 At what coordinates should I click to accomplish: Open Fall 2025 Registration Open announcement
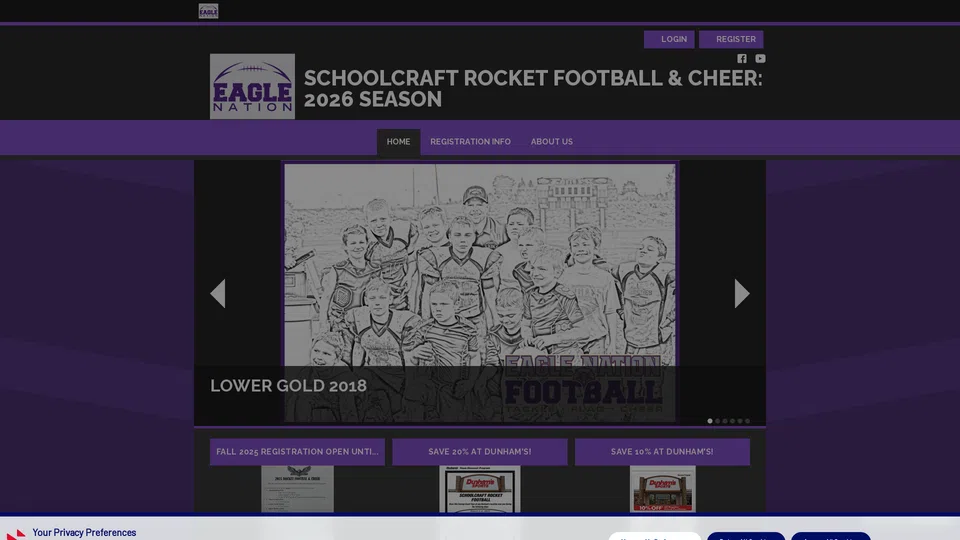click(297, 452)
